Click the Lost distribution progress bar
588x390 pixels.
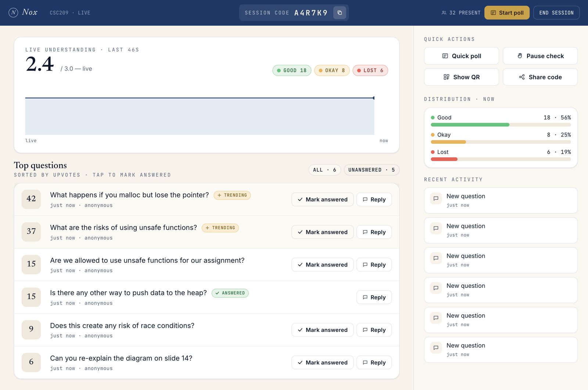[501, 159]
